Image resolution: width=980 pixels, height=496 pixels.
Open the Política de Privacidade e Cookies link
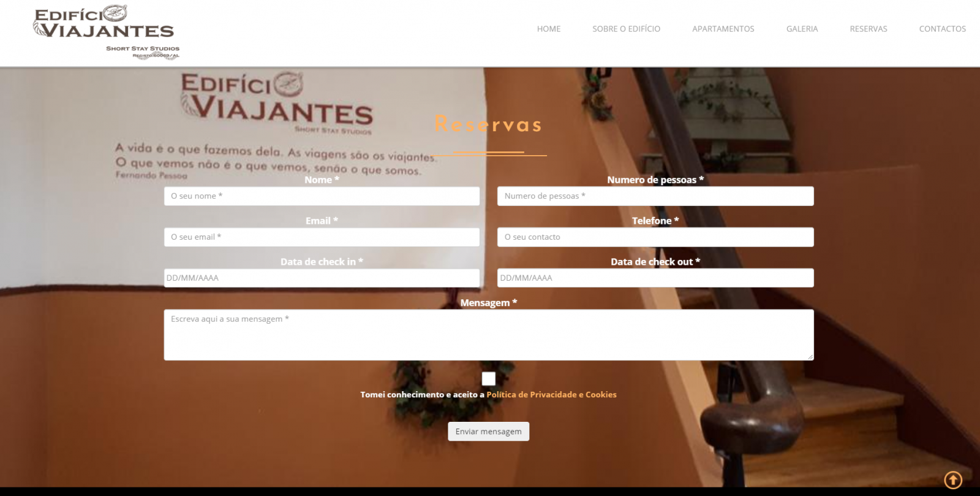point(551,395)
